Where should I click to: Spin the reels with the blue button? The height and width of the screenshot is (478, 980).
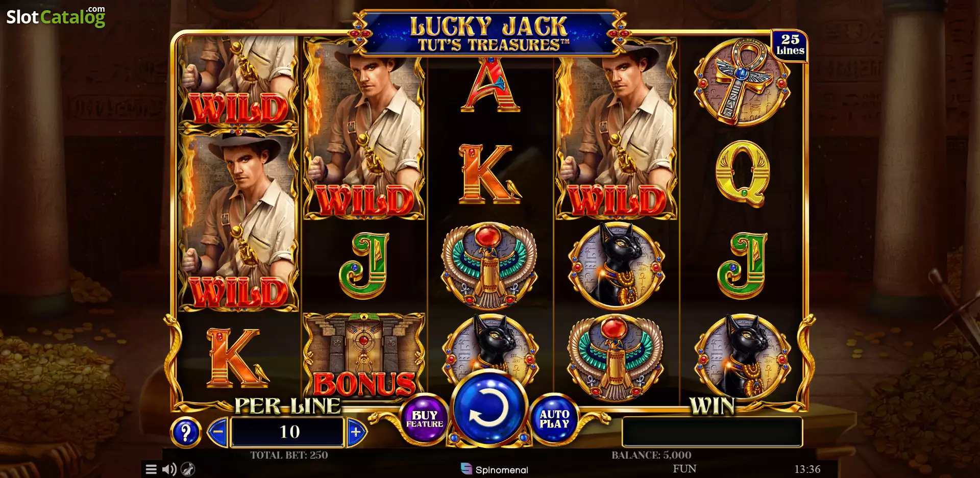point(488,408)
